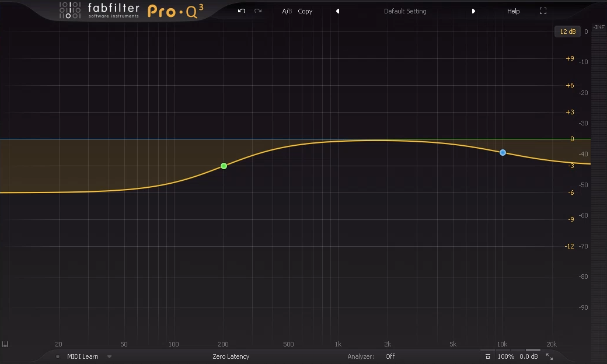Click the +9 dB scale label
607x364 pixels.
(570, 58)
